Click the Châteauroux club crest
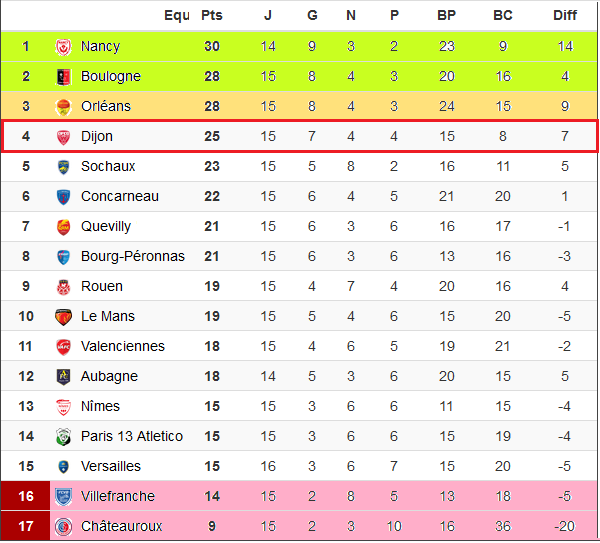This screenshot has height=543, width=600. pyautogui.click(x=63, y=526)
